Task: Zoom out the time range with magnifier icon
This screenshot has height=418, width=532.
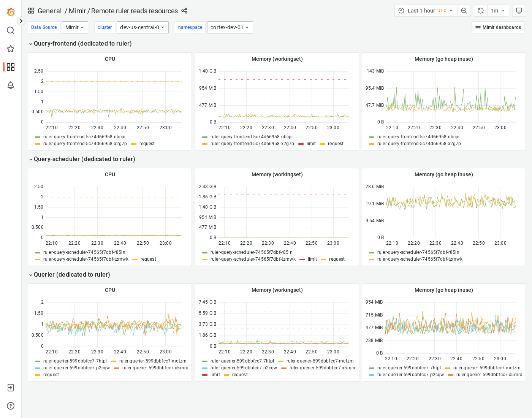Action: [464, 11]
